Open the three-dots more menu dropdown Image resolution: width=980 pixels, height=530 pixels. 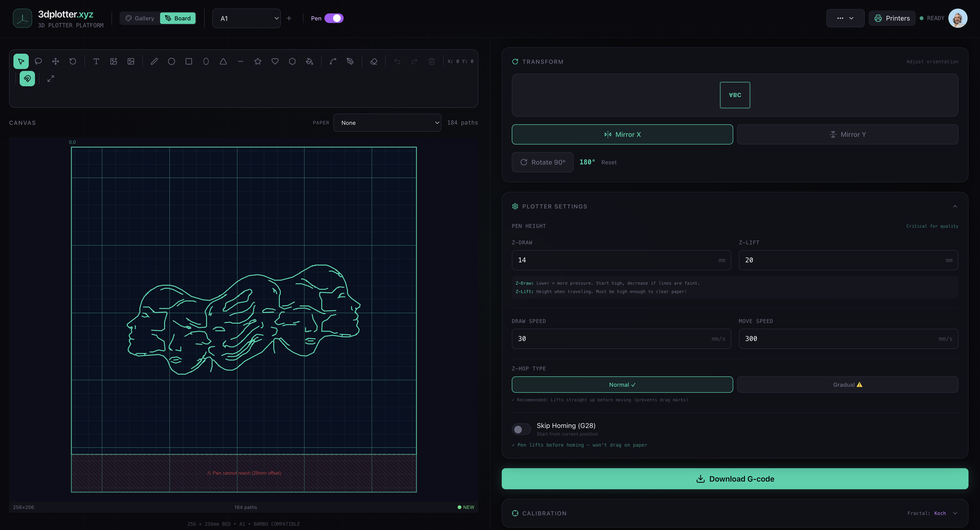click(x=845, y=18)
